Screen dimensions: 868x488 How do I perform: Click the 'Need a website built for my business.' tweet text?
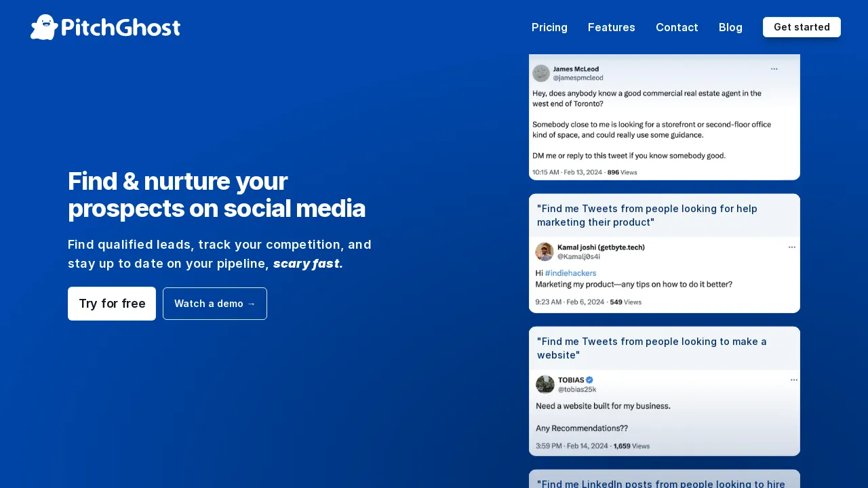603,406
